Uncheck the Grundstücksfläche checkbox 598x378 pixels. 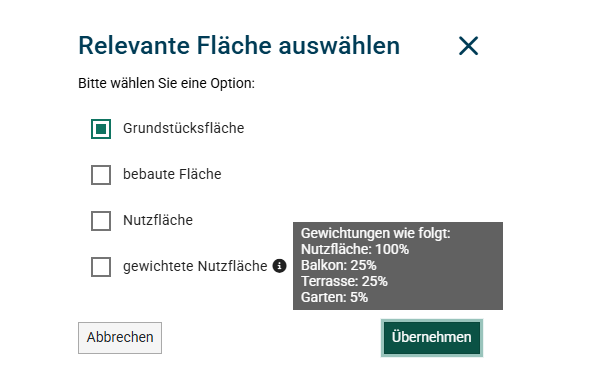[x=101, y=129]
